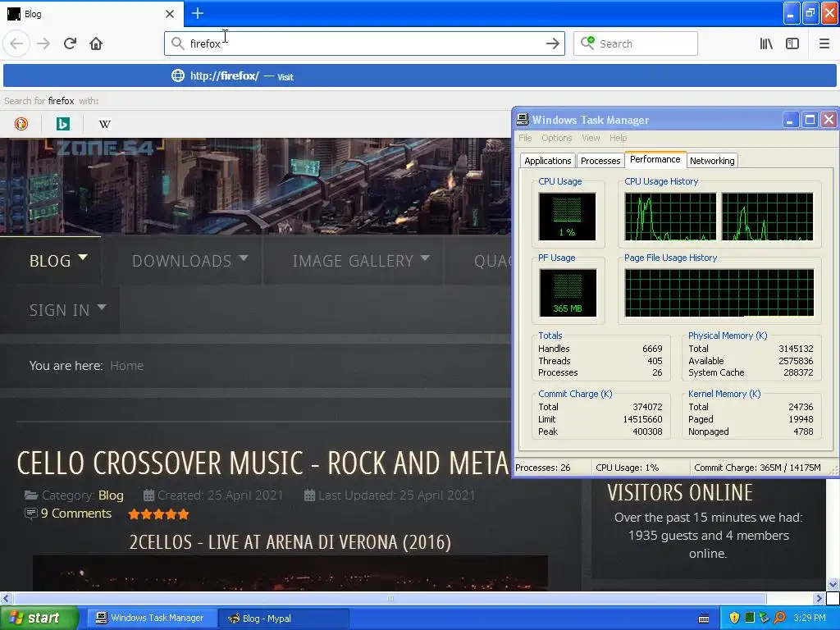Open the View menu in Task Manager
This screenshot has width=840, height=630.
[591, 138]
